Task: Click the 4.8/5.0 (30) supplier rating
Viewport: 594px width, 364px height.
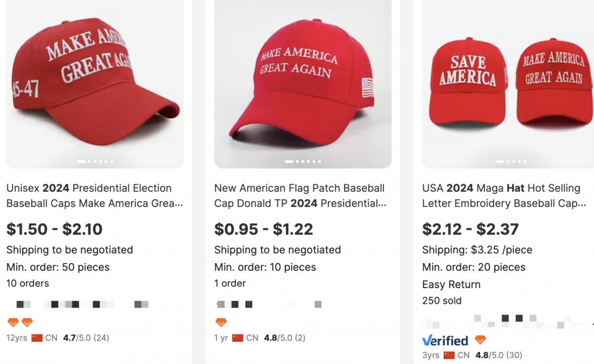Action: click(498, 355)
